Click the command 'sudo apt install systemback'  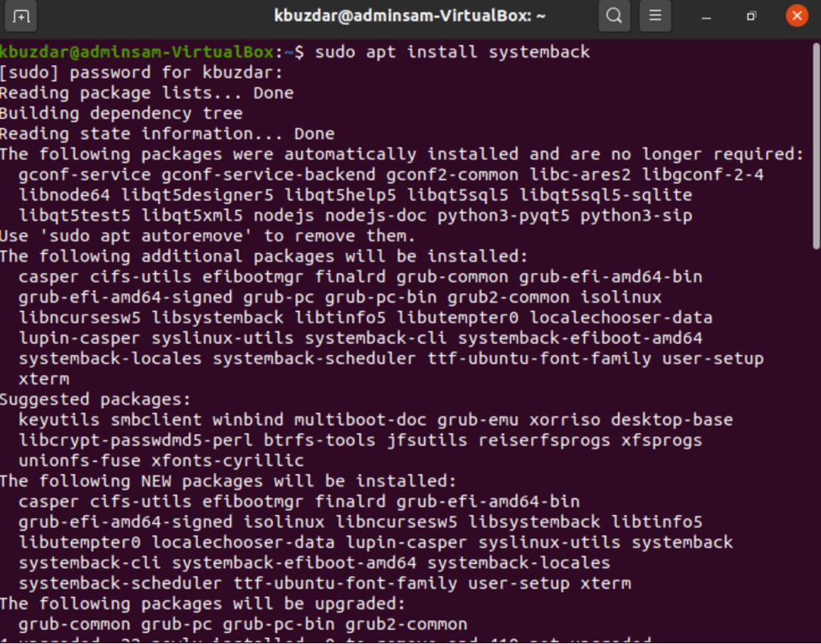coord(453,51)
